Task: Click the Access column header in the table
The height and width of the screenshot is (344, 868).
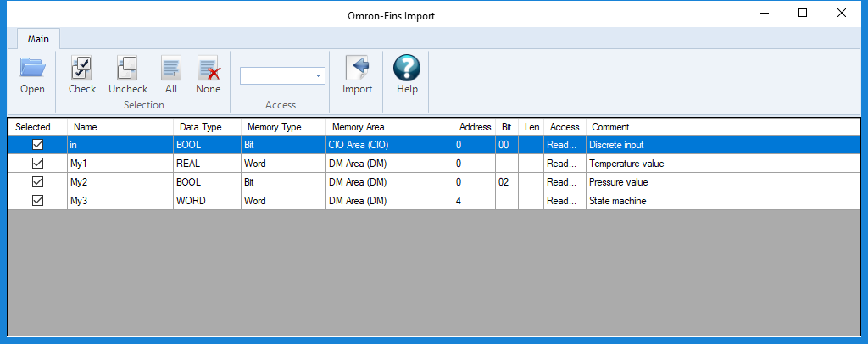Action: 565,126
